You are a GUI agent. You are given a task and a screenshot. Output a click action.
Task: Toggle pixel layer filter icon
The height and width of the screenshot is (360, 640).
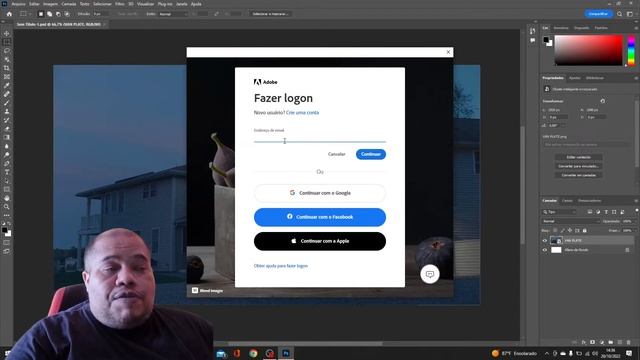[590, 212]
